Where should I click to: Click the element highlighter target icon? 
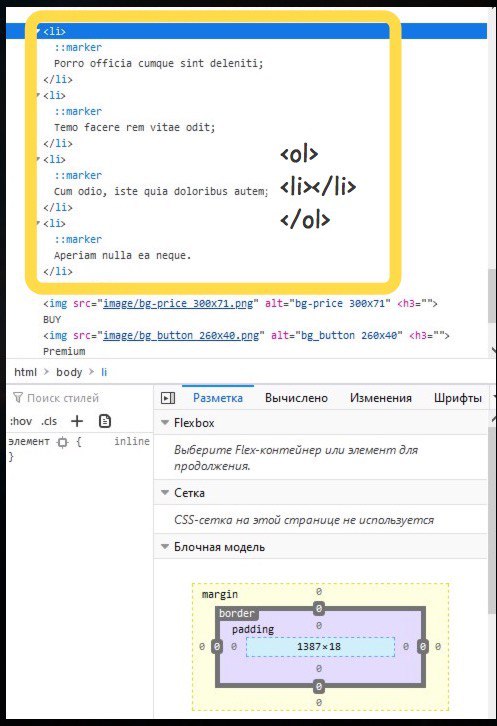click(x=62, y=442)
